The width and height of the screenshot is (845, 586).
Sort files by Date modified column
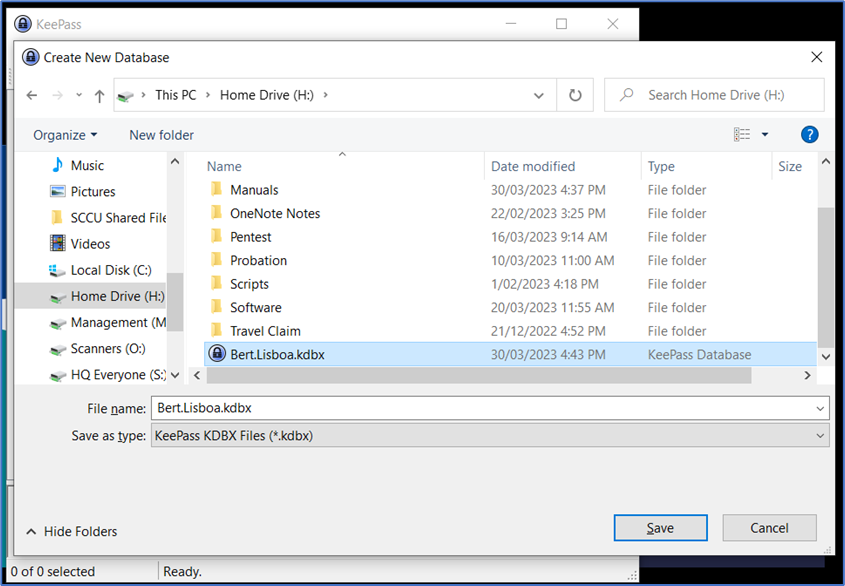click(x=533, y=166)
